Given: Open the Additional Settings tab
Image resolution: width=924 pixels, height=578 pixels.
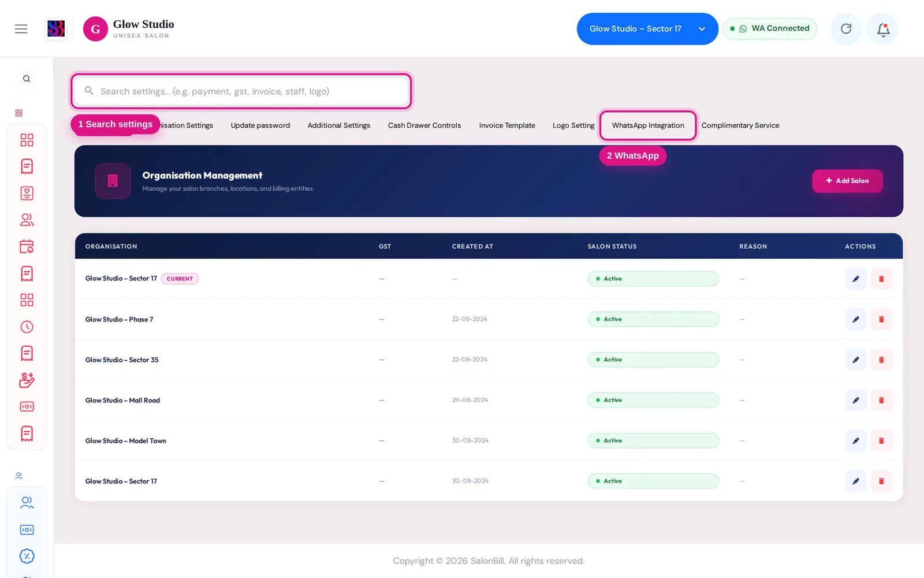Looking at the screenshot, I should point(339,125).
